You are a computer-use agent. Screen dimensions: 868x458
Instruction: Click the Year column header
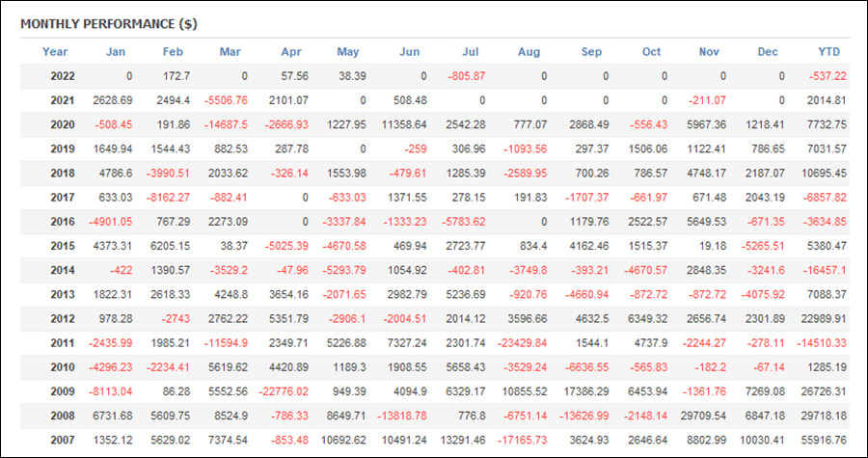pos(55,52)
